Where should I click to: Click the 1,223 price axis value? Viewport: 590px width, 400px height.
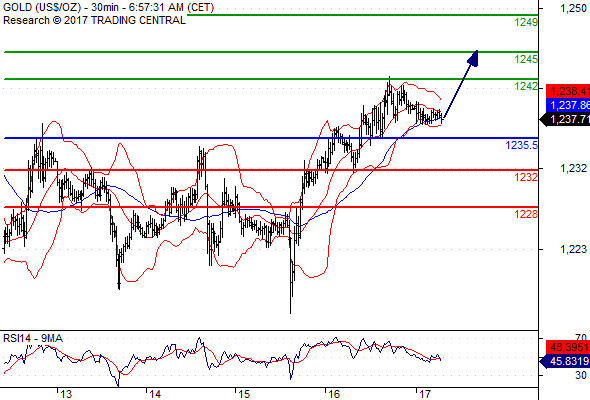tap(573, 249)
